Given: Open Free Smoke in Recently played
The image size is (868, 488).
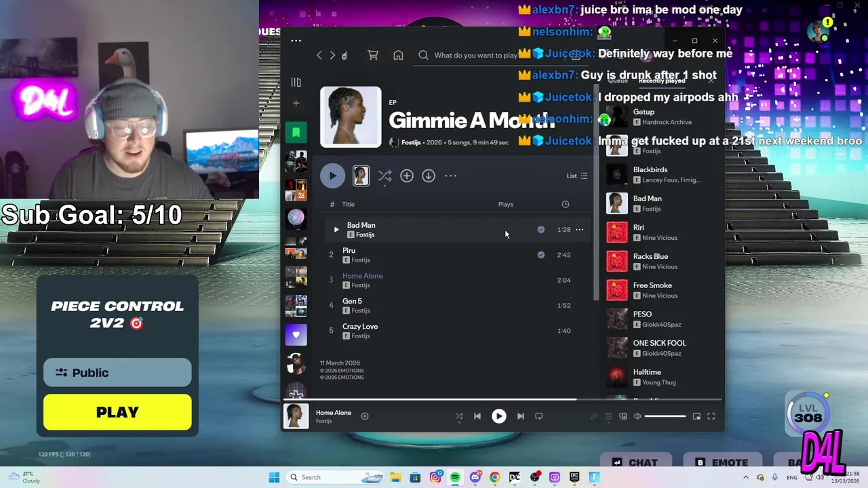Looking at the screenshot, I should click(x=661, y=290).
